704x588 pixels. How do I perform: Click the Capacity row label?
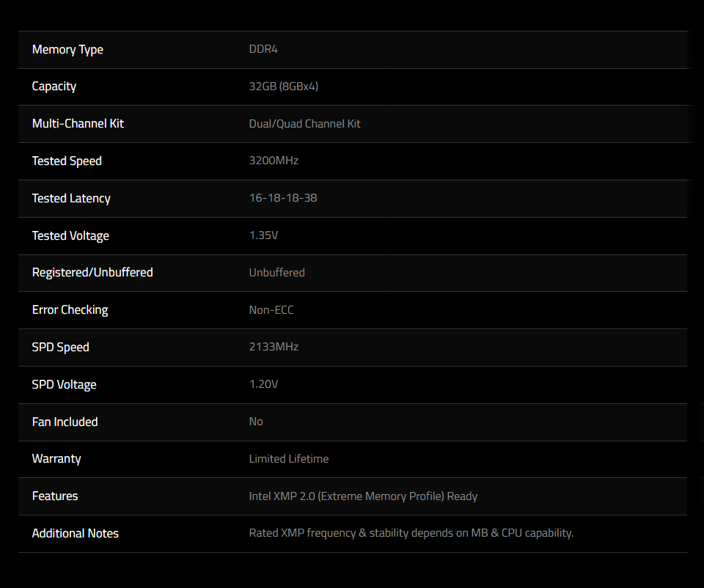click(54, 87)
